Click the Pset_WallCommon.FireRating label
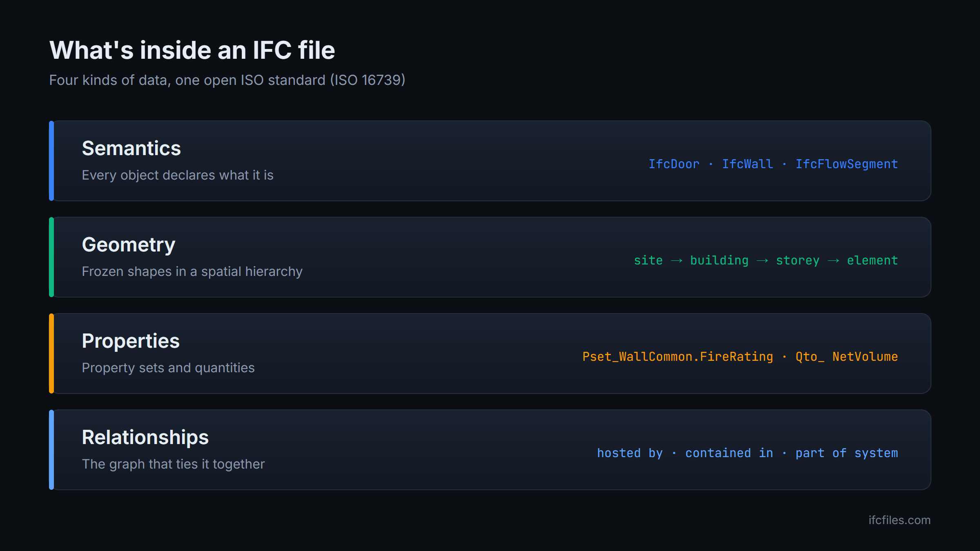980x551 pixels. (x=677, y=357)
